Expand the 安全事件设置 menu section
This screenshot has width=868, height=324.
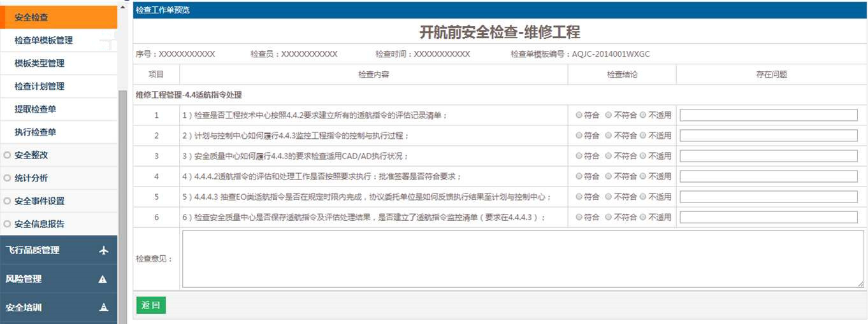(x=59, y=201)
